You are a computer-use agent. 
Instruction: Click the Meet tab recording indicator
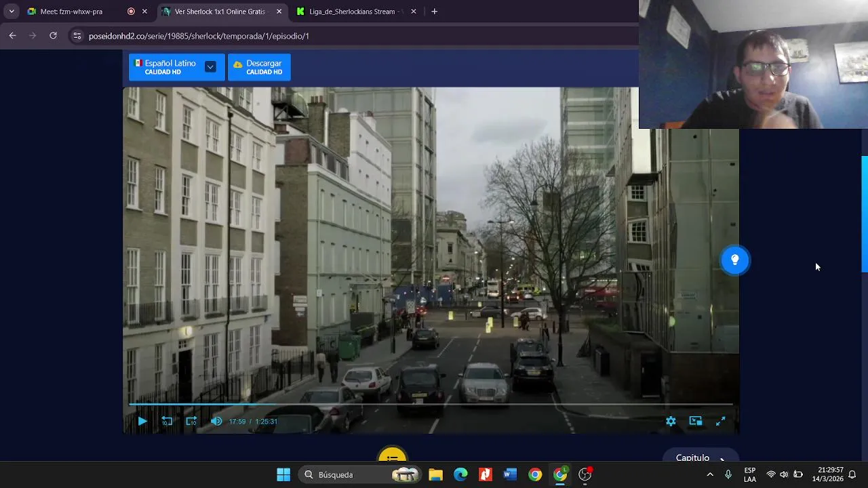131,12
